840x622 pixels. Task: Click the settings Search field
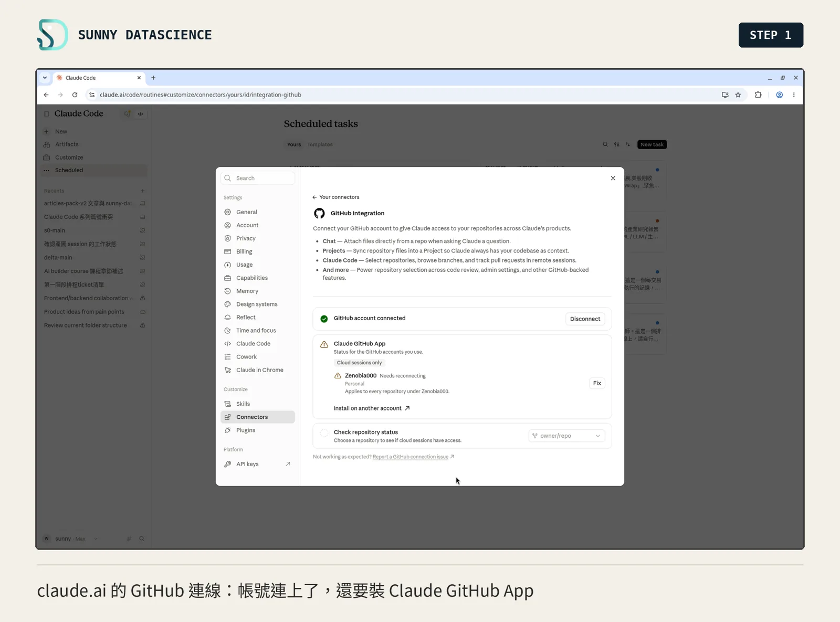point(258,178)
